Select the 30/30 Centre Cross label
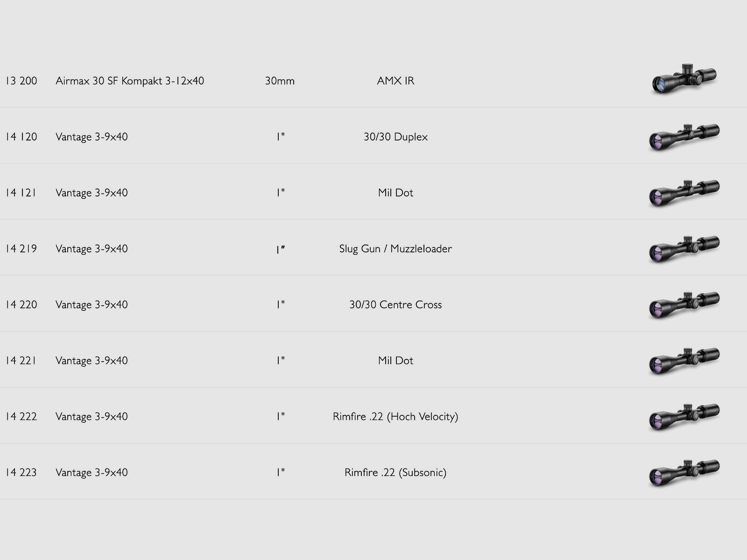Screen dimensions: 747x560 [395, 305]
